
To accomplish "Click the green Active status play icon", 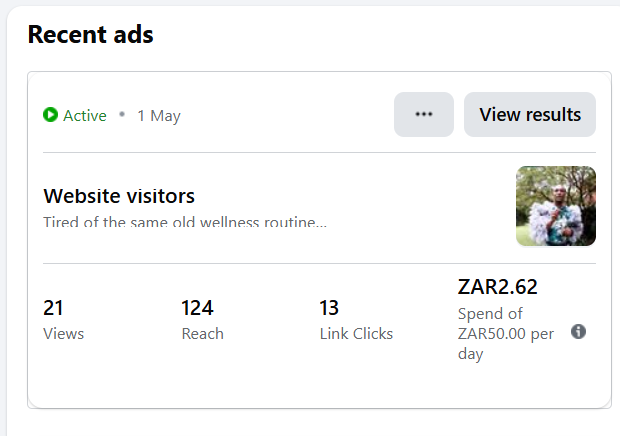I will (x=51, y=115).
